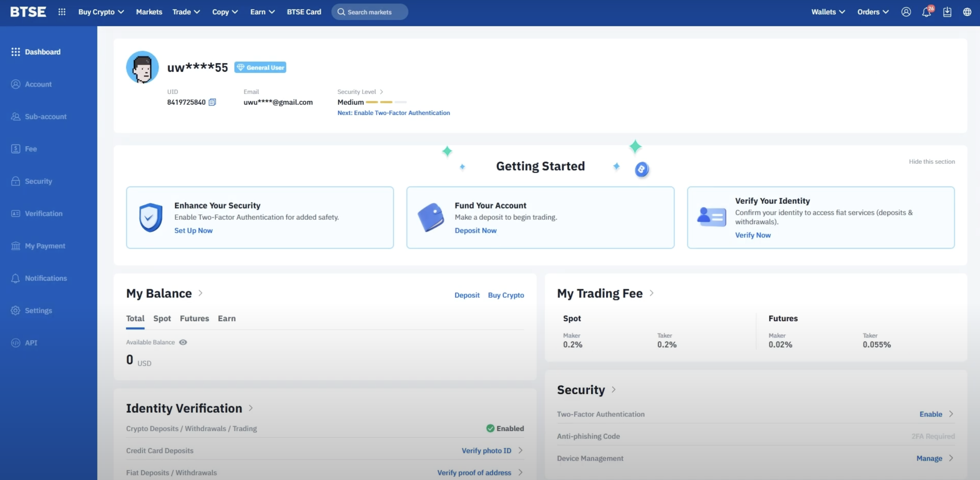Enable Two-Factor Authentication in Security panel
Image resolution: width=980 pixels, height=480 pixels.
pyautogui.click(x=930, y=414)
